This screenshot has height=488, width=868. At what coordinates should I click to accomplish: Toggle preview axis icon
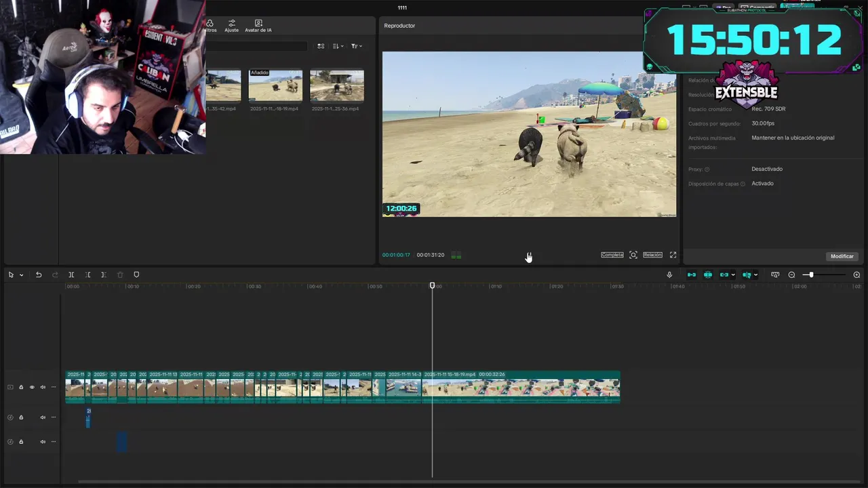[747, 274]
